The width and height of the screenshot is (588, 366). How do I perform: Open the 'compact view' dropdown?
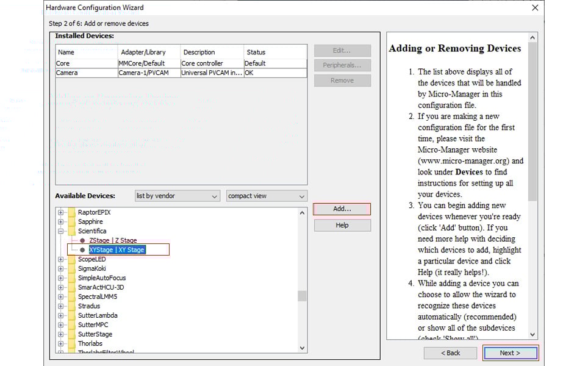point(266,196)
